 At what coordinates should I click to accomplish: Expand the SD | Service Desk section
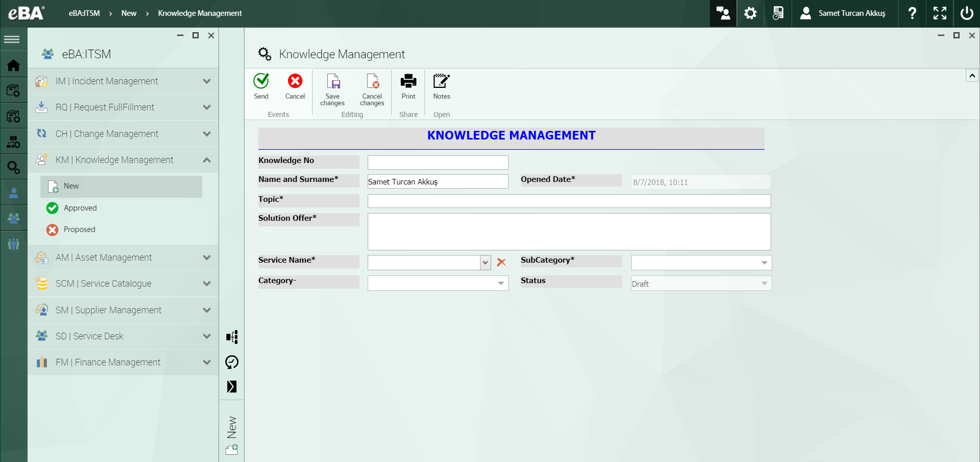(123, 336)
